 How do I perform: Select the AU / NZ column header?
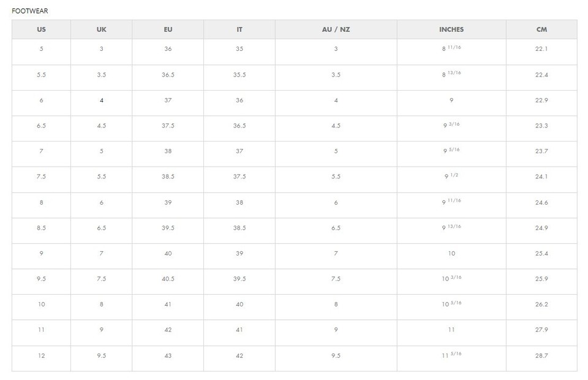click(x=336, y=29)
